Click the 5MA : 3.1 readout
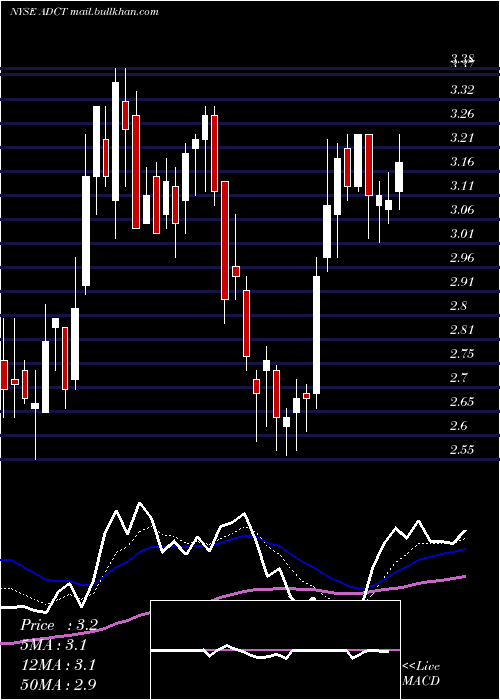500x700 pixels. (54, 645)
